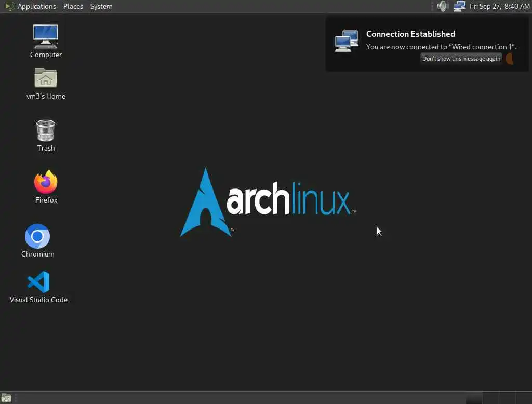Click the "Wired connection 1" notification message
Image resolution: width=532 pixels, height=404 pixels.
(441, 47)
